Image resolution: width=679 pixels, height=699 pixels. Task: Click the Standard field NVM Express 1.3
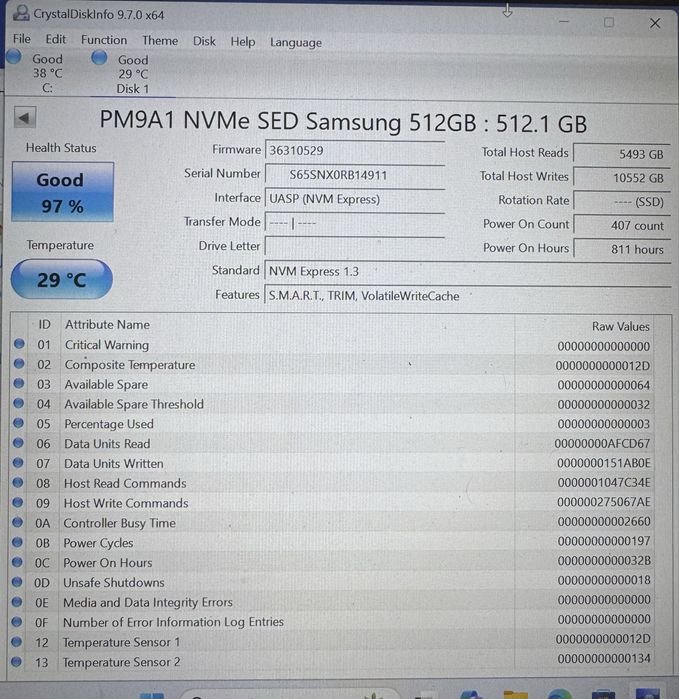coord(468,271)
